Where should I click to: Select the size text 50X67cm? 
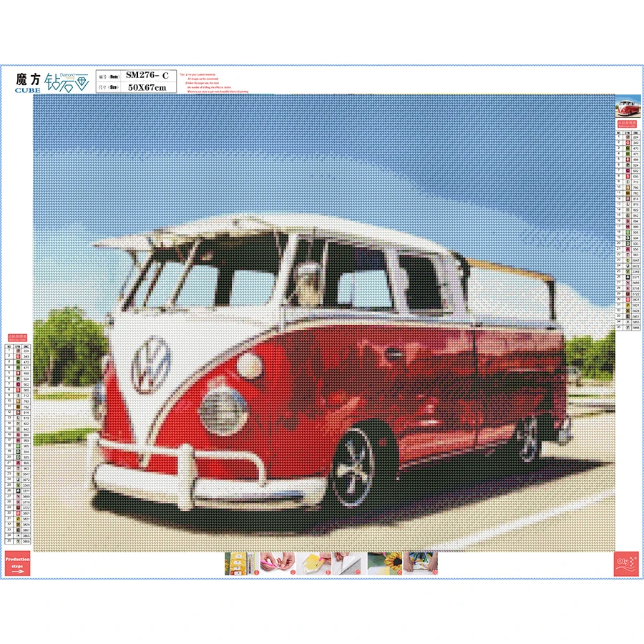pyautogui.click(x=147, y=87)
